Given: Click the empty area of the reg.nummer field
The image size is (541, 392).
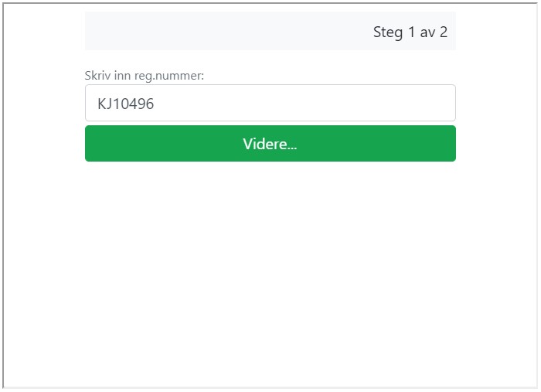Looking at the screenshot, I should [304, 103].
